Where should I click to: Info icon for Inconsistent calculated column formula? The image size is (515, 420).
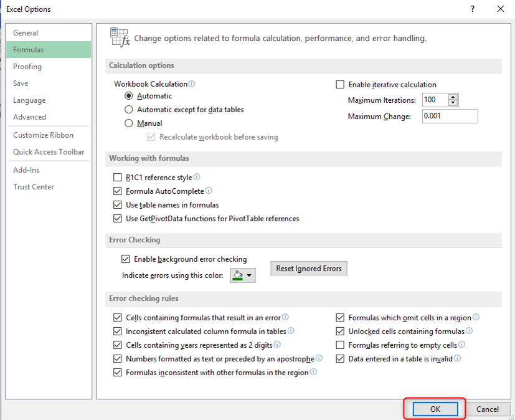coord(291,331)
